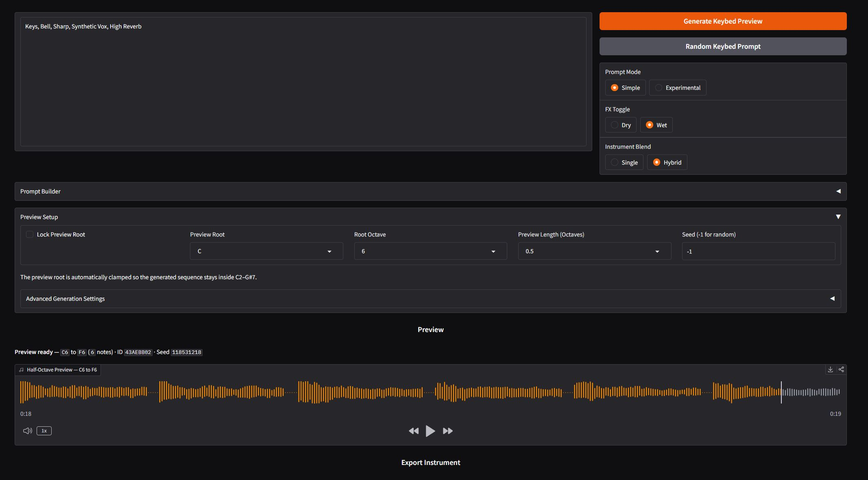
Task: Click the preview ID 43AEBB02
Action: tap(138, 352)
